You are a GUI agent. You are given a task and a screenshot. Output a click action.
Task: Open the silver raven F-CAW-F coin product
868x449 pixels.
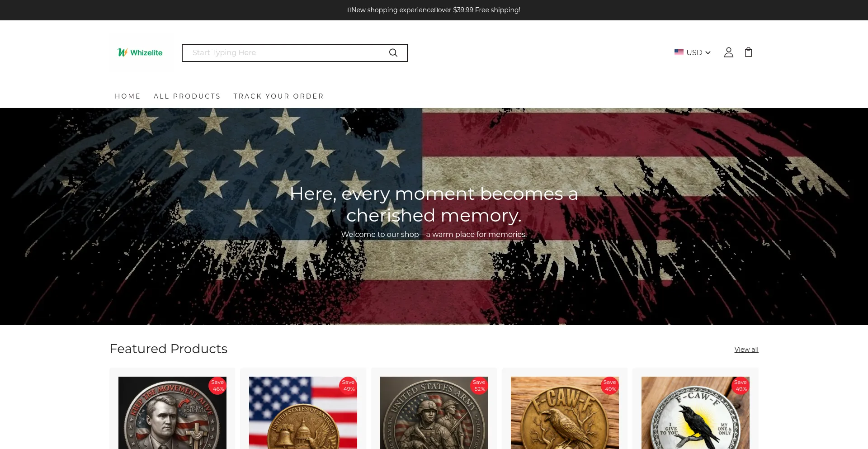[695, 413]
